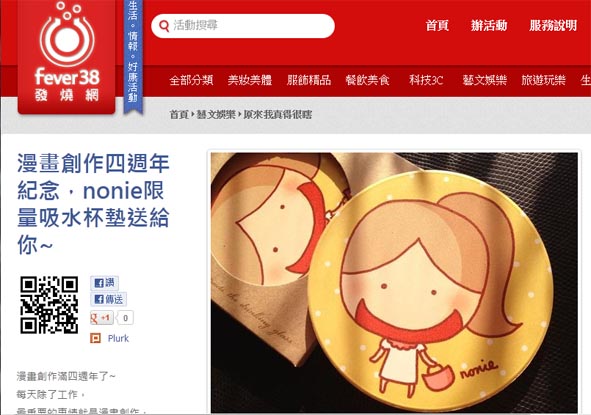Screen dimensions: 591x415
Task: Select the 旅遊玩樂 category
Action: tap(544, 80)
